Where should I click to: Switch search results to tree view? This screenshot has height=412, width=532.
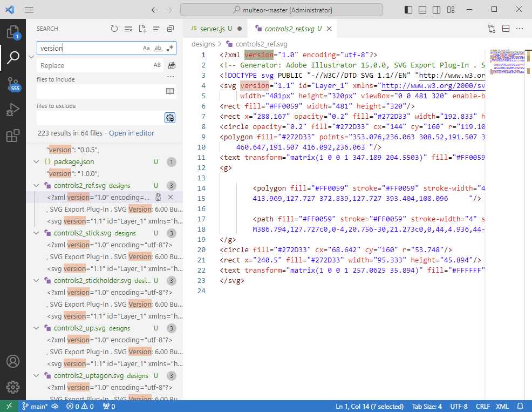[x=156, y=29]
